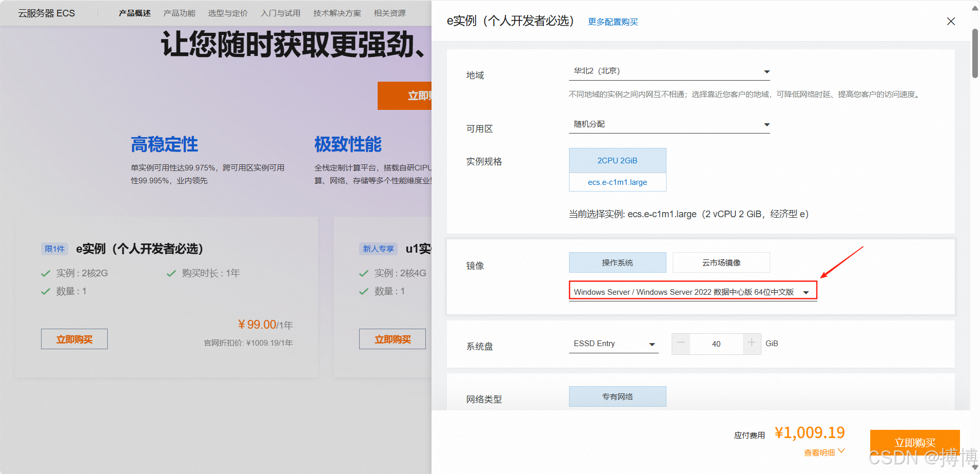Select the 专有网络 network type option
This screenshot has height=474, width=980.
click(x=617, y=396)
